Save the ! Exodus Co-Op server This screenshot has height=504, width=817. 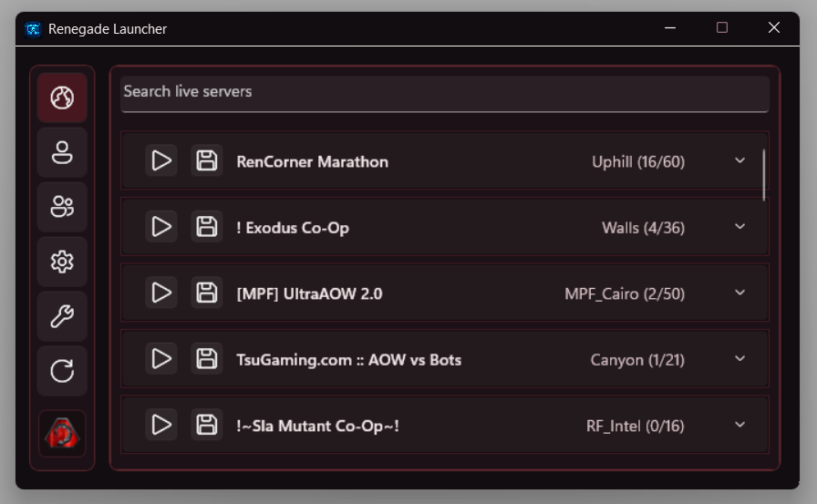(206, 227)
